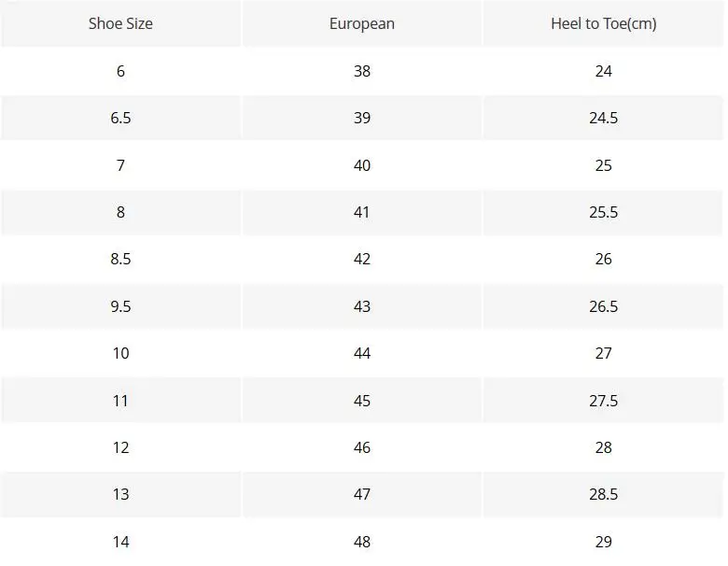Click the European column header

click(x=362, y=23)
